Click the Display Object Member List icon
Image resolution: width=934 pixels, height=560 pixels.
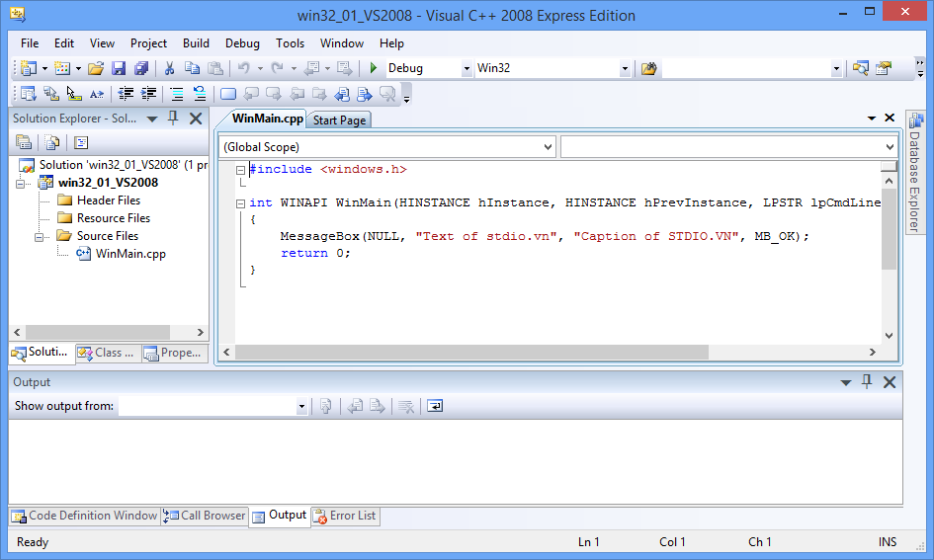28,94
